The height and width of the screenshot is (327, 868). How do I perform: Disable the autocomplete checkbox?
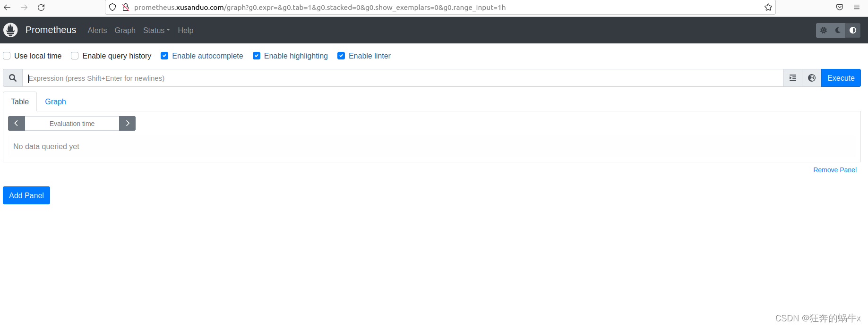point(164,56)
